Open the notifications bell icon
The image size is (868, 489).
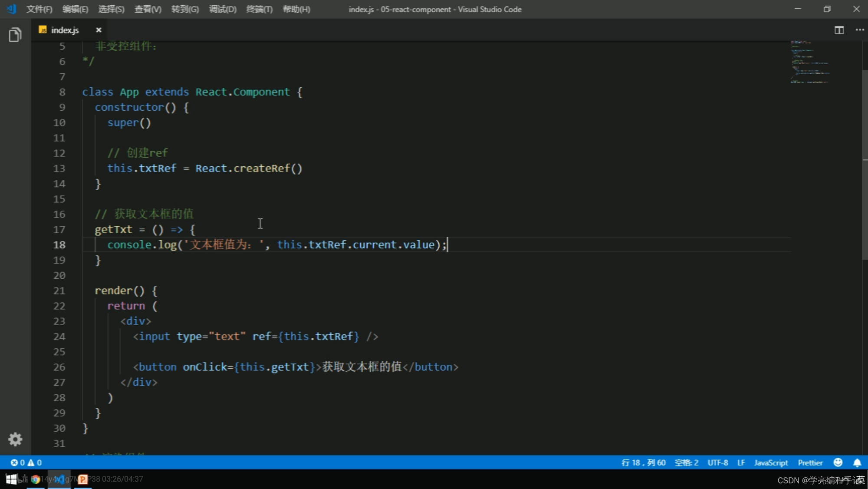(x=857, y=463)
